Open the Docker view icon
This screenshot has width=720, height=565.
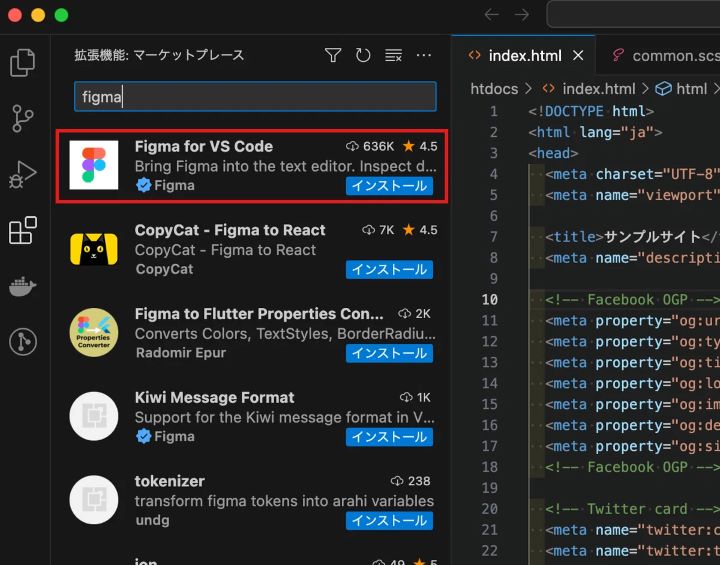point(22,286)
